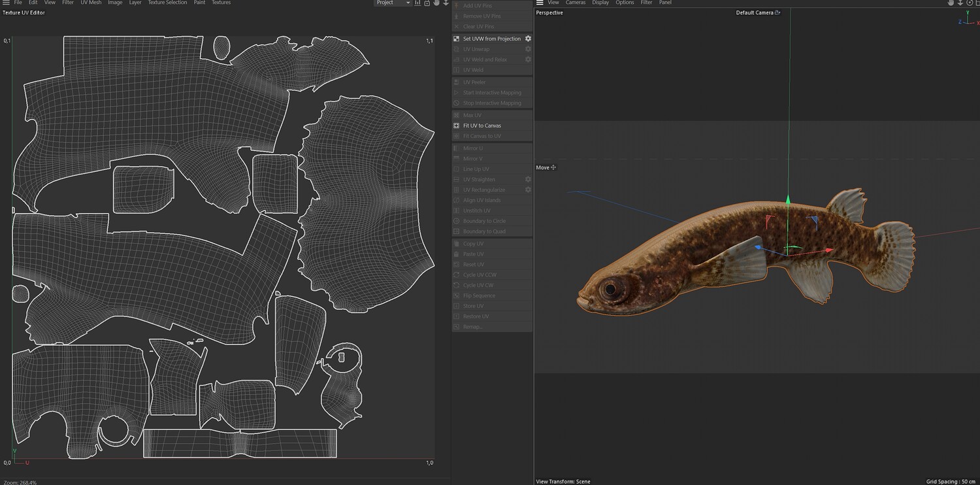Click the Start Interactive Mapping play icon
980x485 pixels.
point(456,93)
